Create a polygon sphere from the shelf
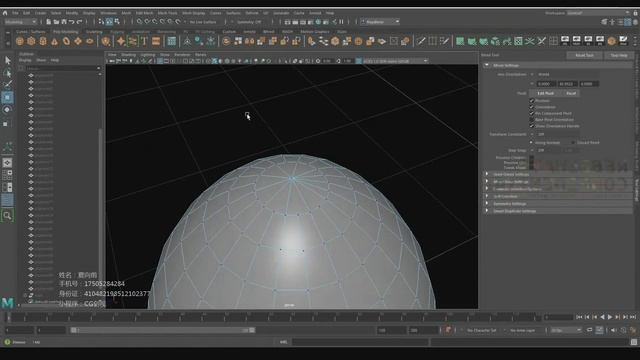 20,41
